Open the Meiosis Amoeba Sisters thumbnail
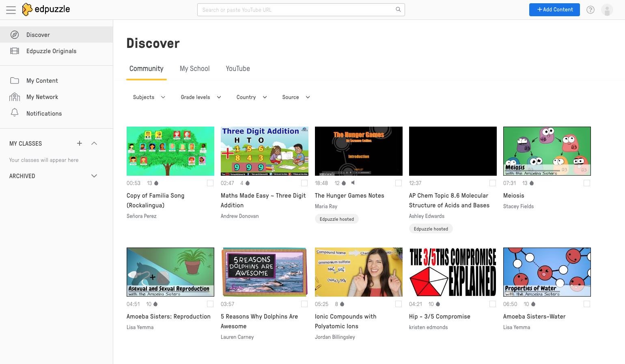The height and width of the screenshot is (364, 625). click(x=547, y=151)
